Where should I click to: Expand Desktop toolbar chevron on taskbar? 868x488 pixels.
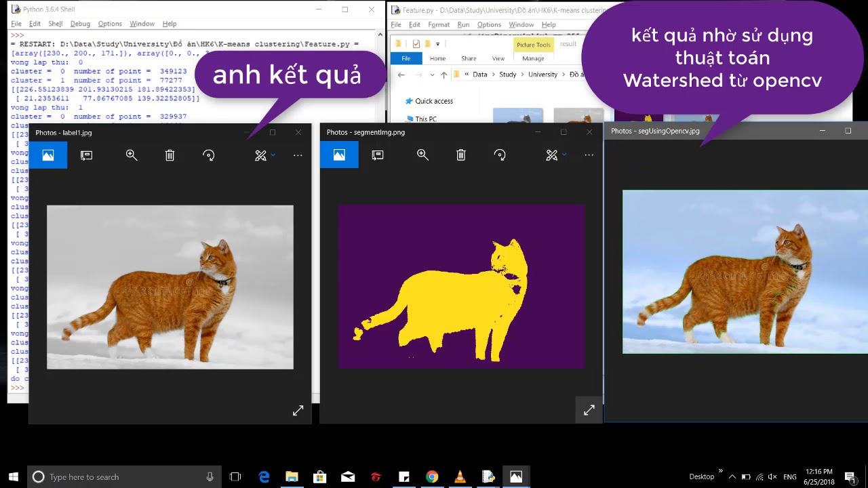coord(720,471)
